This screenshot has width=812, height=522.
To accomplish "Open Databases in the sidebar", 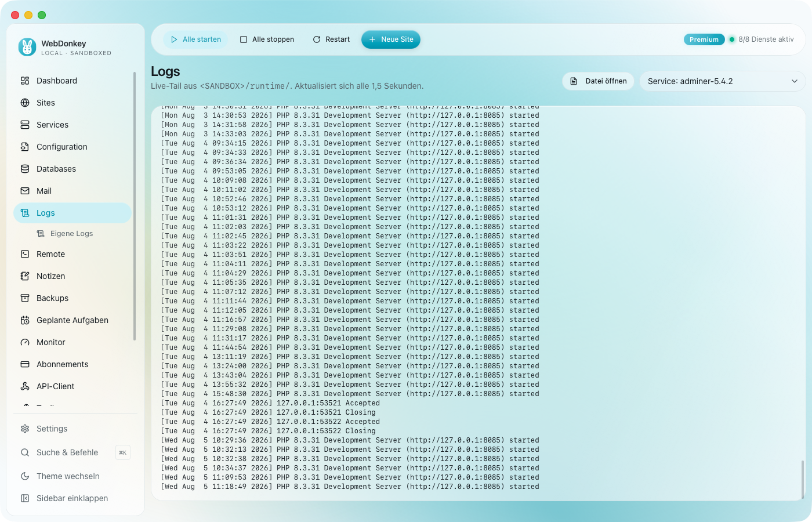I will [72, 169].
